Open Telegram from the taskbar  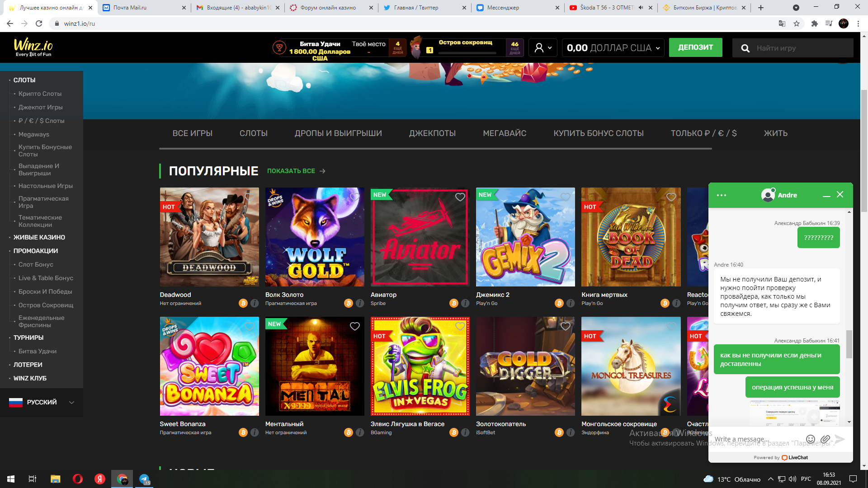144,479
